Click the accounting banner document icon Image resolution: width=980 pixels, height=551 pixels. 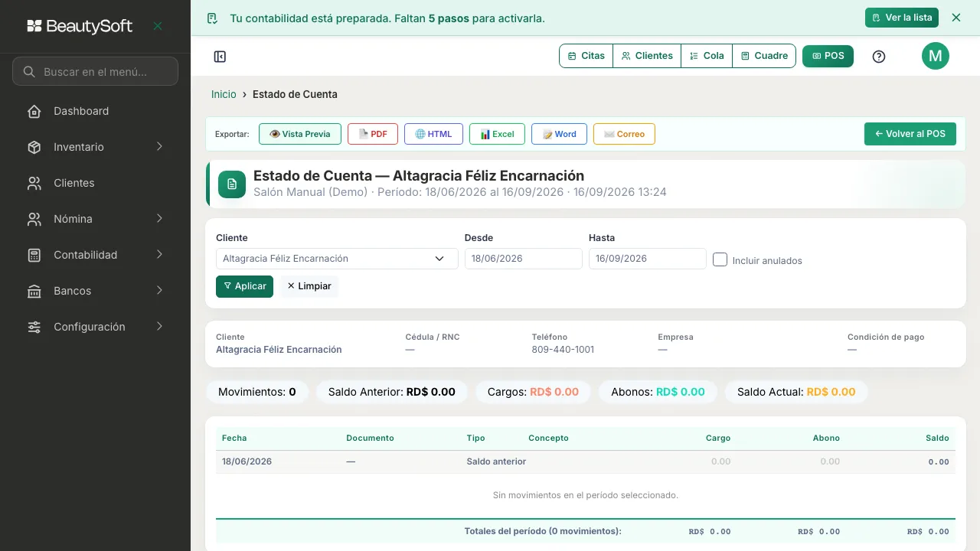pyautogui.click(x=213, y=18)
